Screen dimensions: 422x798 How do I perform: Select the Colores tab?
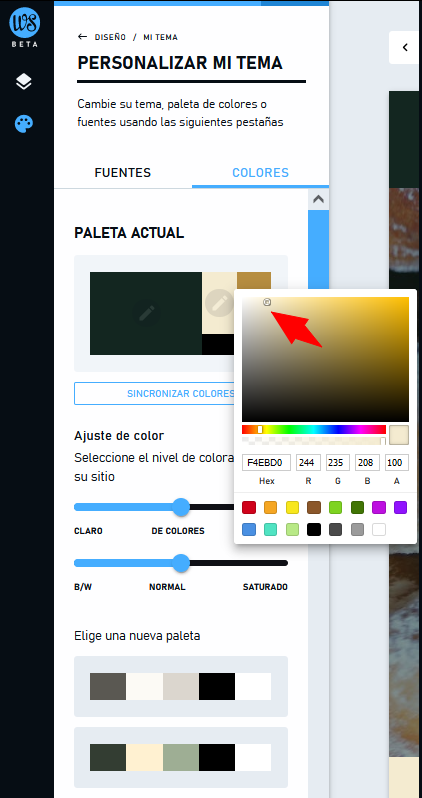[260, 173]
